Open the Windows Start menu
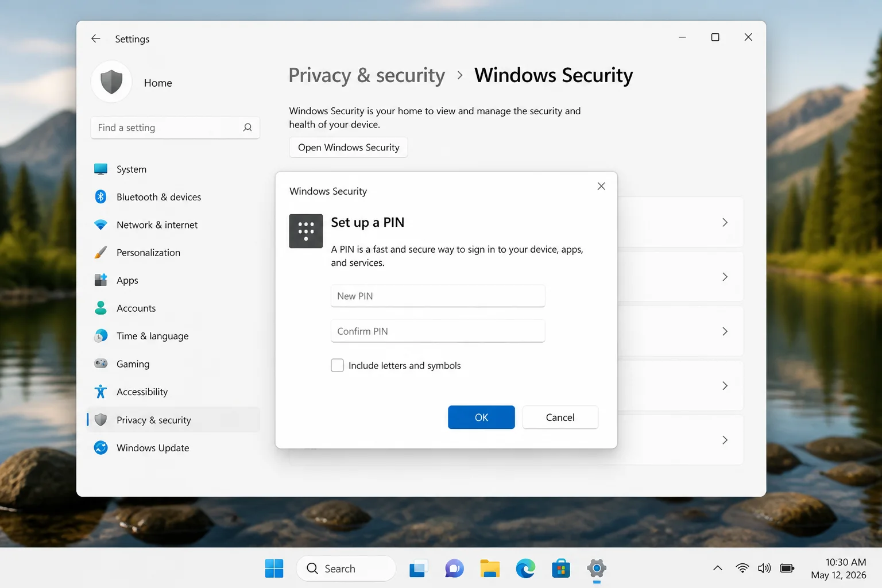882x588 pixels. [274, 568]
